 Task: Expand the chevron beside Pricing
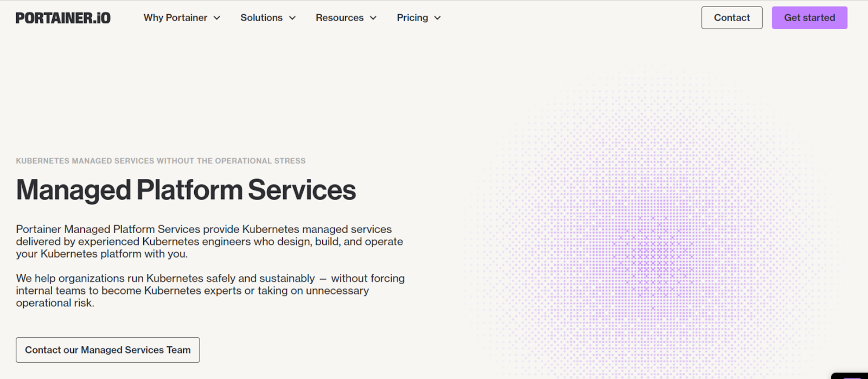pos(438,18)
